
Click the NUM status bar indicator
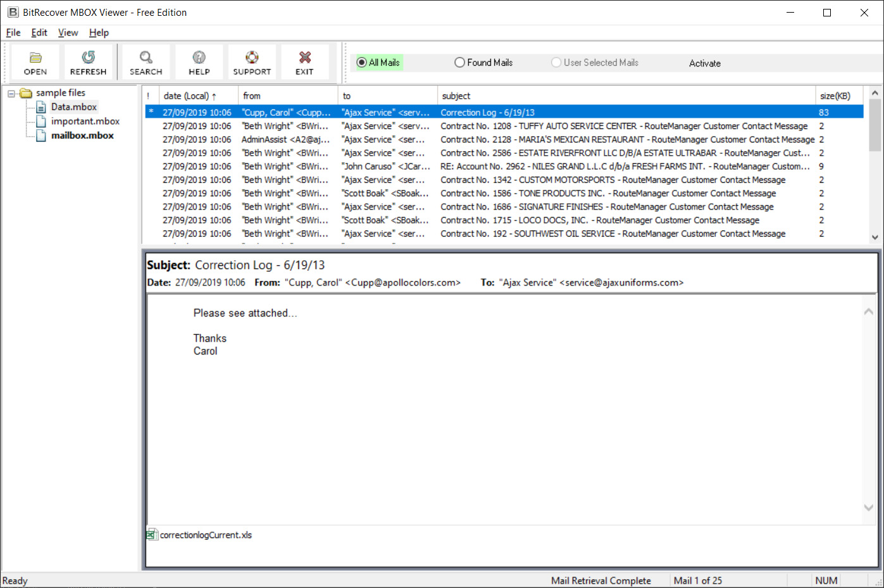pos(826,580)
